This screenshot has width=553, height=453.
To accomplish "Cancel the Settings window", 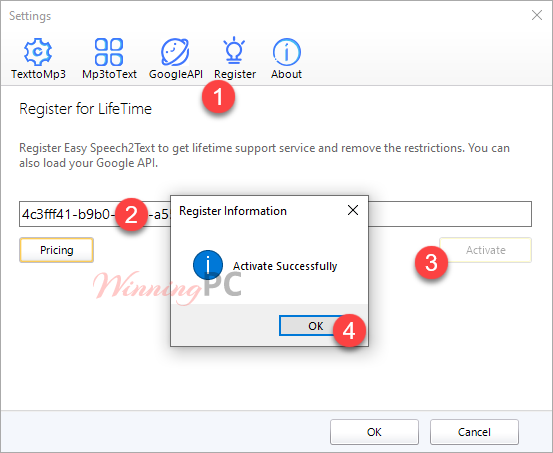I will tap(474, 432).
